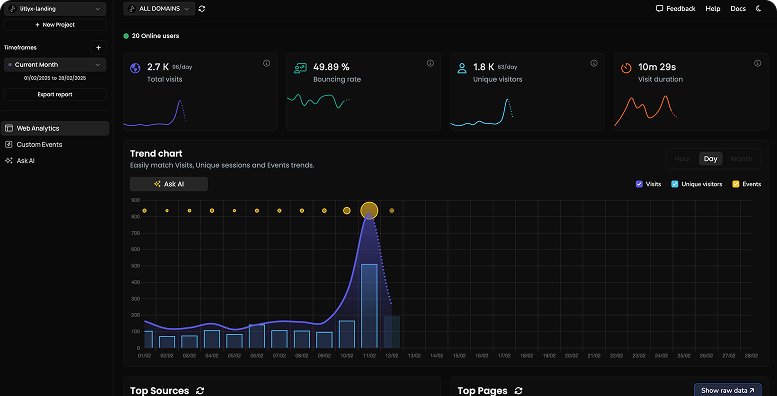777x396 pixels.
Task: Open info icon on Total visits card
Action: coord(267,63)
